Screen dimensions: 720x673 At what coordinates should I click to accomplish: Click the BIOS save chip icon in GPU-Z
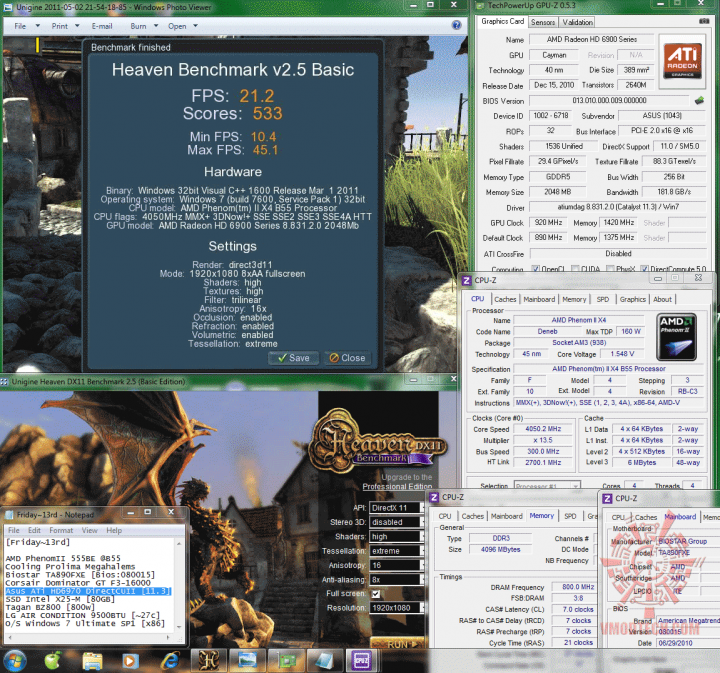click(699, 101)
